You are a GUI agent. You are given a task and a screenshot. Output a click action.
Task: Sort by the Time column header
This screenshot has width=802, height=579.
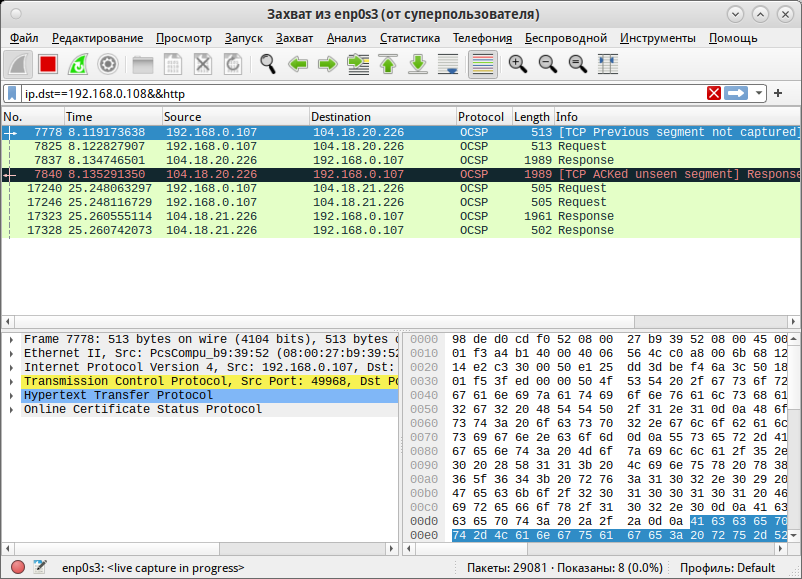114,117
